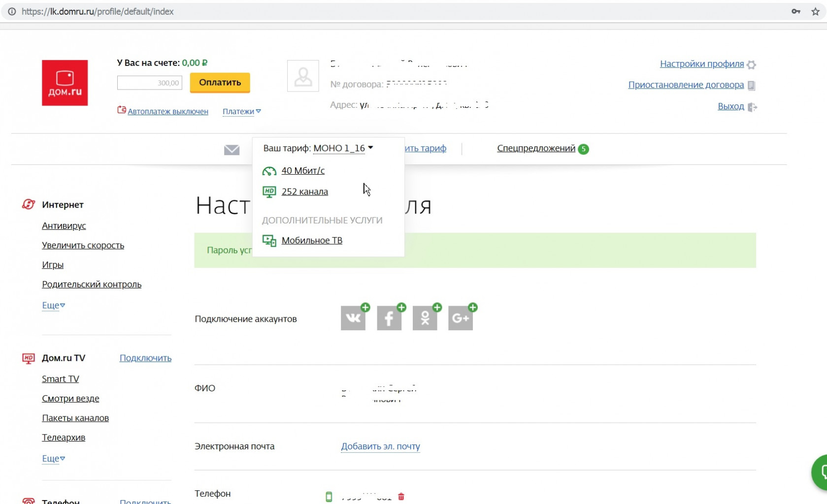Click the Интернет section heading
The width and height of the screenshot is (827, 504).
(63, 205)
